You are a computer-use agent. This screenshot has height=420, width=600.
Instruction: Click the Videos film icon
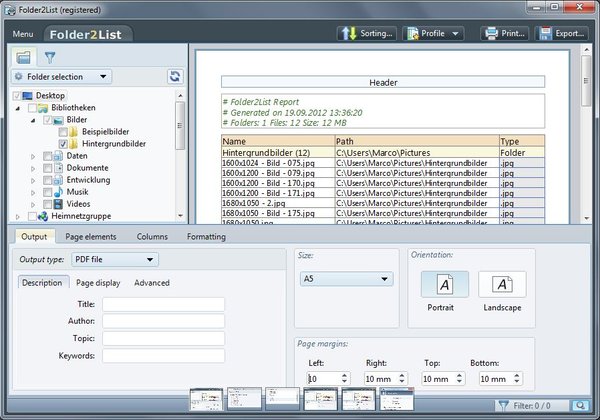[58, 204]
